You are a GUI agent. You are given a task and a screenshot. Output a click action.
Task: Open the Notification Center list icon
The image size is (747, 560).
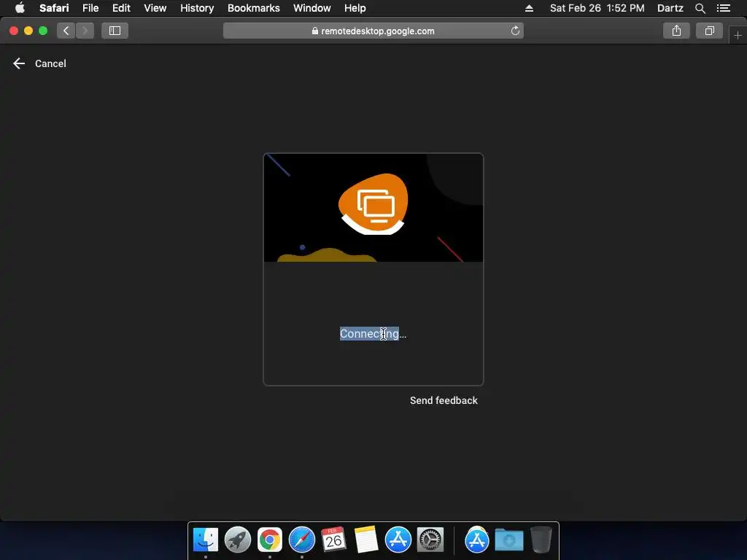pos(723,8)
